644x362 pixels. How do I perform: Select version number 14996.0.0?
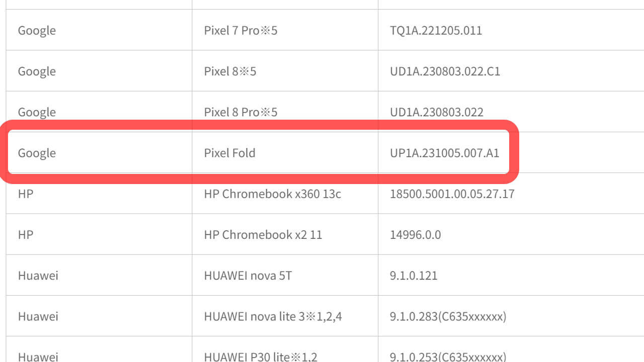point(415,234)
